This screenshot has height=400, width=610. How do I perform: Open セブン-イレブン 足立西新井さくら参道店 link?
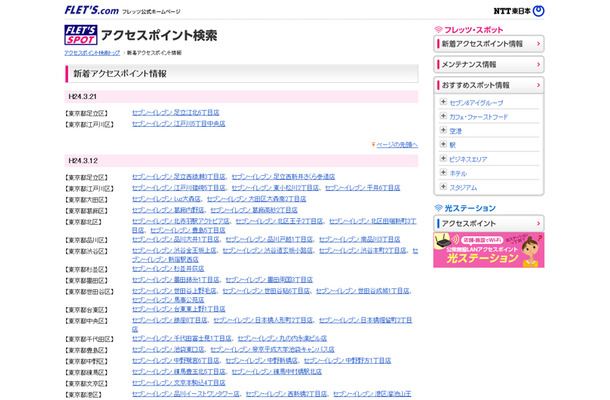click(x=283, y=177)
